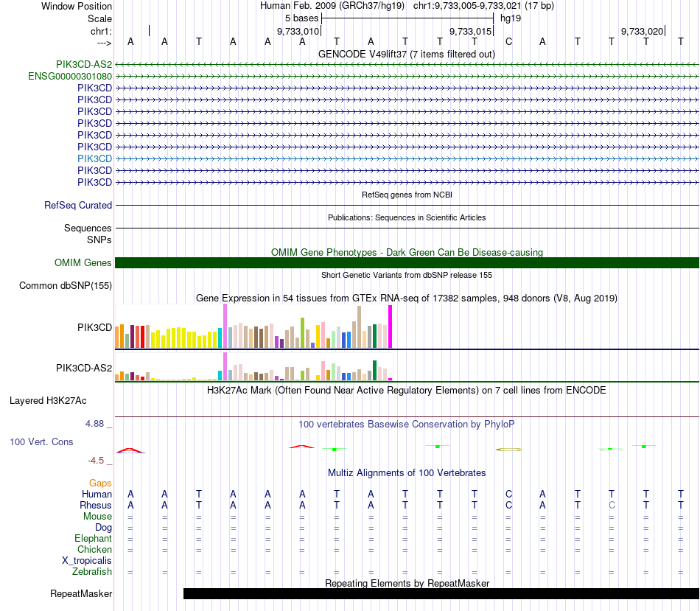Open Multiz Alignments of 100 Vertebrates title

pyautogui.click(x=407, y=472)
